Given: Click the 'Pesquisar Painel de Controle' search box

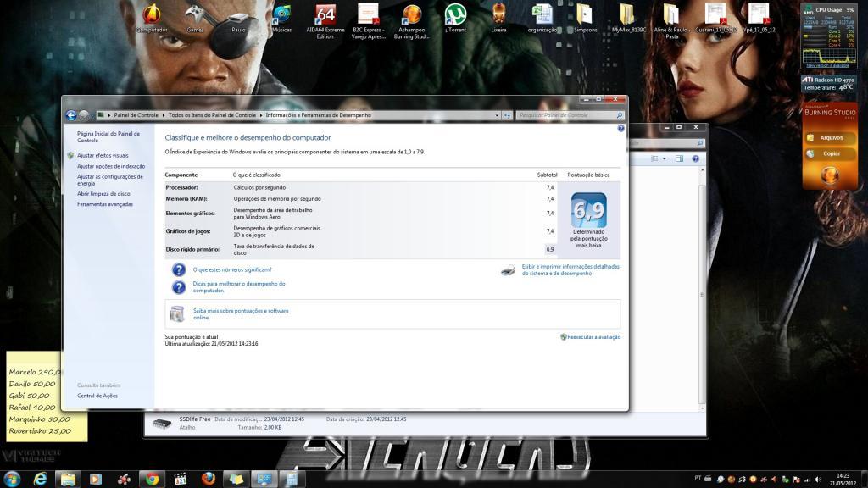Looking at the screenshot, I should pos(566,115).
